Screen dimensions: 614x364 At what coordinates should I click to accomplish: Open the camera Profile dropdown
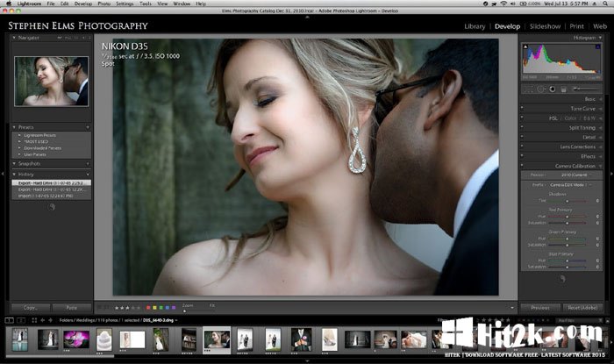point(570,185)
